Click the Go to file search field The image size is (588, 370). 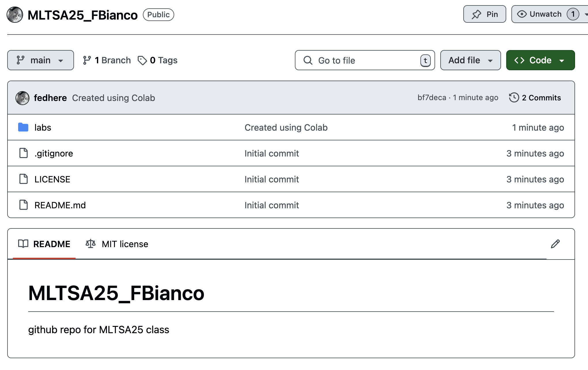tap(364, 60)
